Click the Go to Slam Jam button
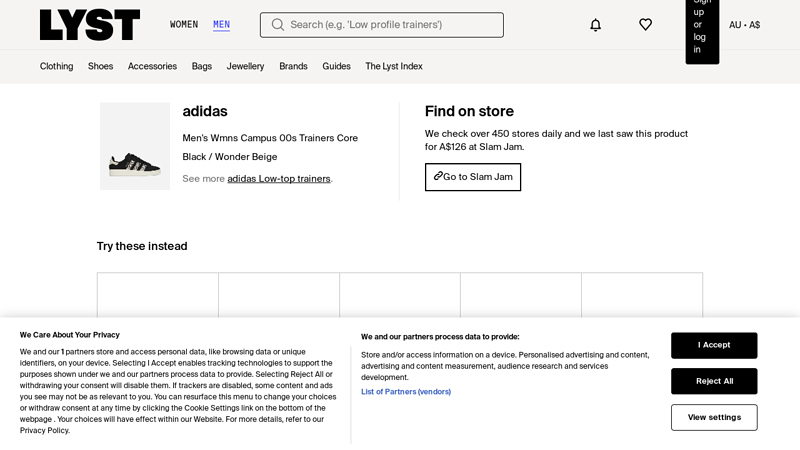Screen dimensions: 800x450 point(472,177)
